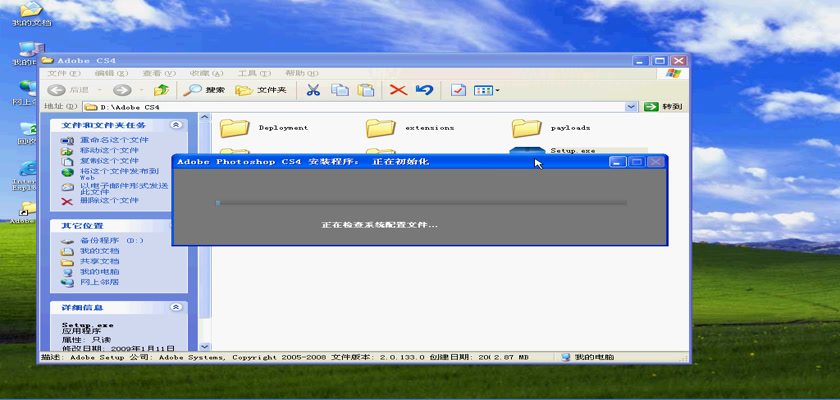Open the 帮助(H) menu
Viewport: 840px width, 400px height.
click(x=302, y=73)
